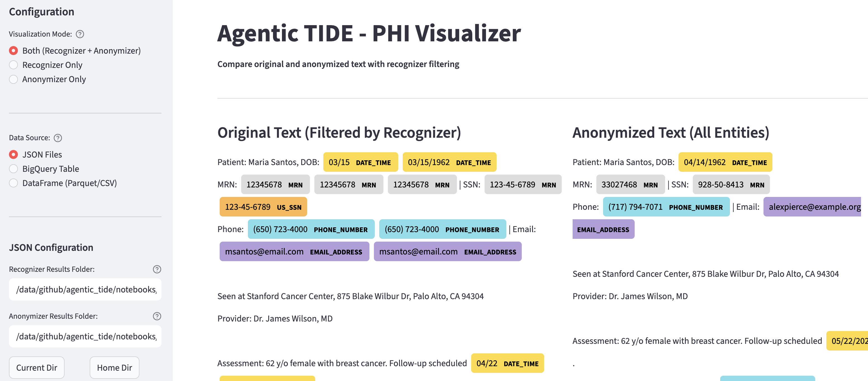Viewport: 868px width, 381px height.
Task: Select JSON Files data source
Action: point(13,154)
